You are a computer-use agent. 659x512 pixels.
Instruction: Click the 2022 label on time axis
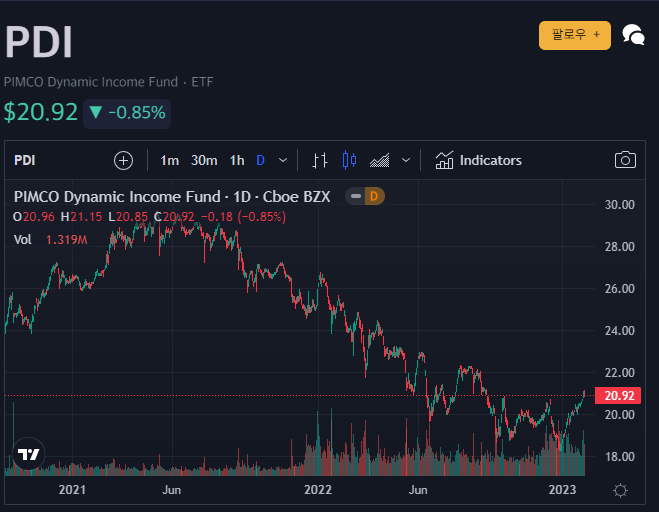pyautogui.click(x=318, y=490)
